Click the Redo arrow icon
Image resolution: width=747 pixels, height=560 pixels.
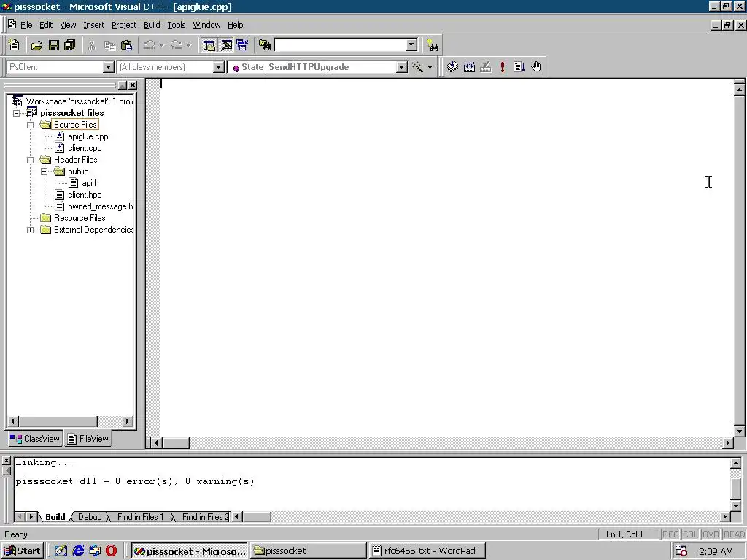pyautogui.click(x=177, y=45)
